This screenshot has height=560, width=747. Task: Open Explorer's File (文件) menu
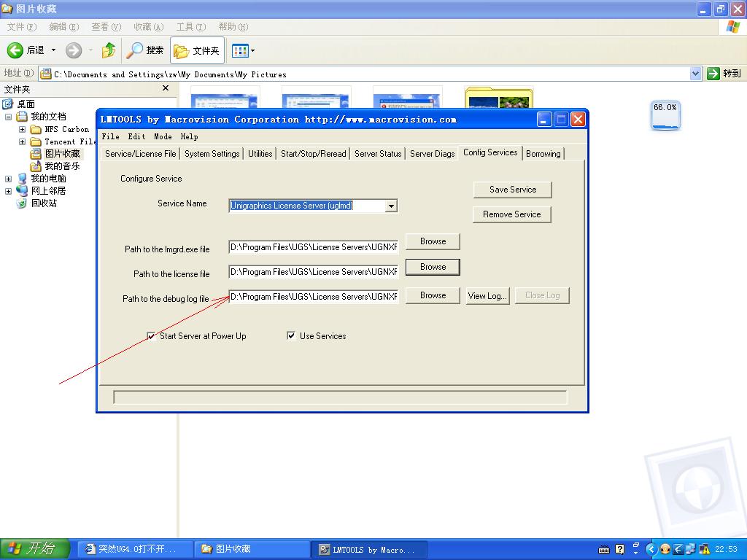tap(22, 27)
